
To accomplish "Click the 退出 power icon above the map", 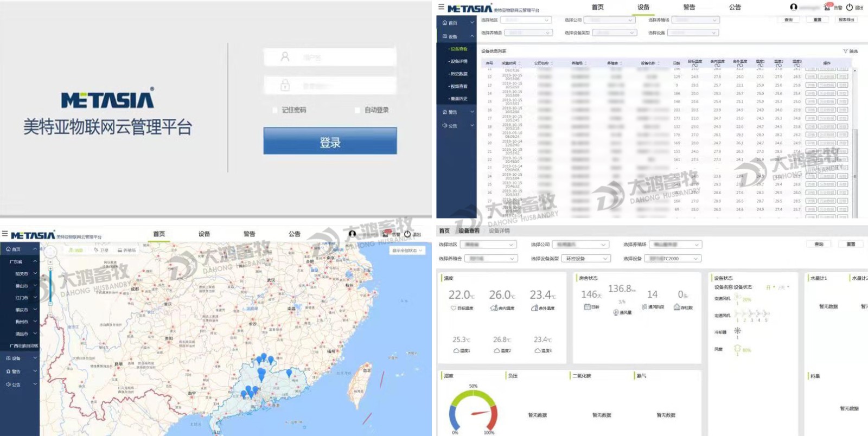I will click(407, 234).
